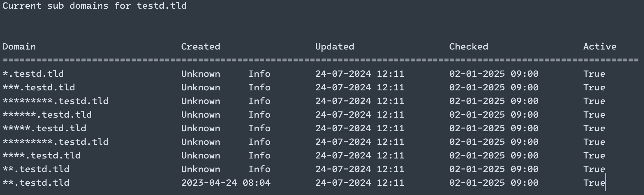
Task: Click True in the single-asterisk *.testd.tld row
Action: [594, 74]
